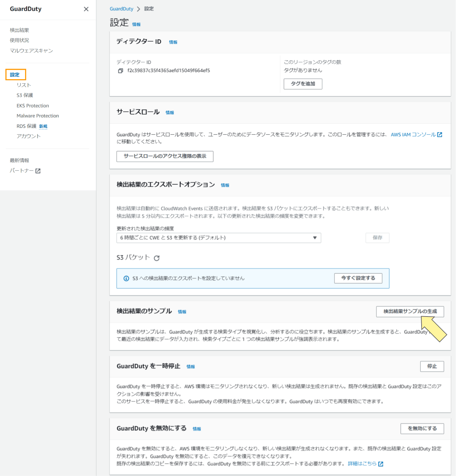
Task: Open Malware Protection settings page
Action: 38,116
